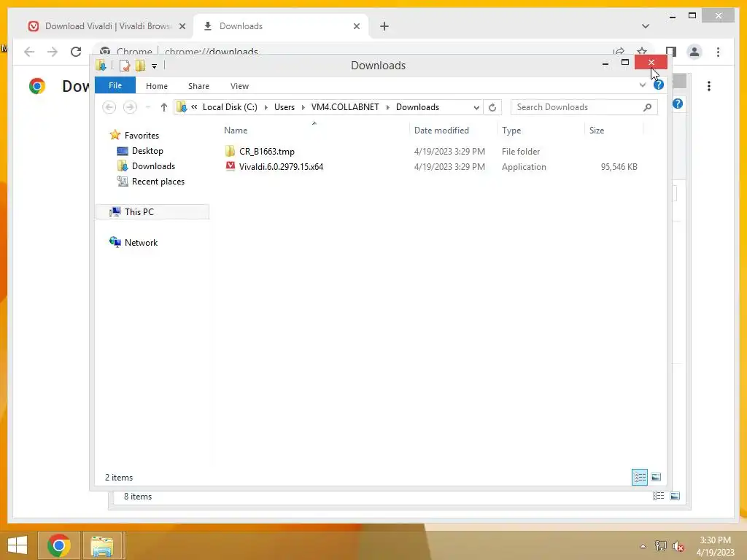The image size is (747, 560).
Task: Sort by the Size column header
Action: click(x=597, y=131)
